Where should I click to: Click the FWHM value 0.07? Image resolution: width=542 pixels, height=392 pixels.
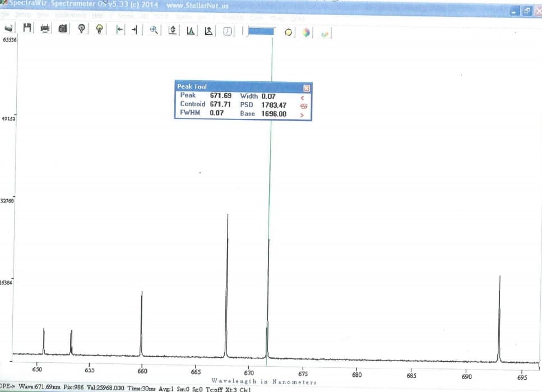pos(216,113)
